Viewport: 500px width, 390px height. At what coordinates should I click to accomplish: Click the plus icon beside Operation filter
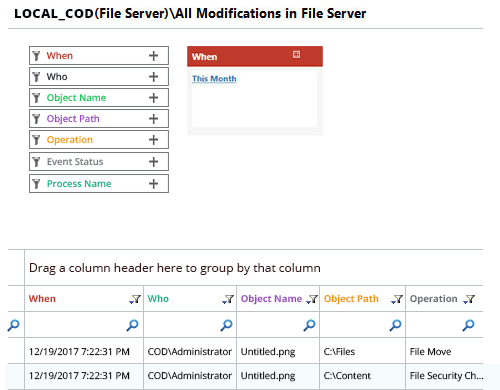coord(153,140)
